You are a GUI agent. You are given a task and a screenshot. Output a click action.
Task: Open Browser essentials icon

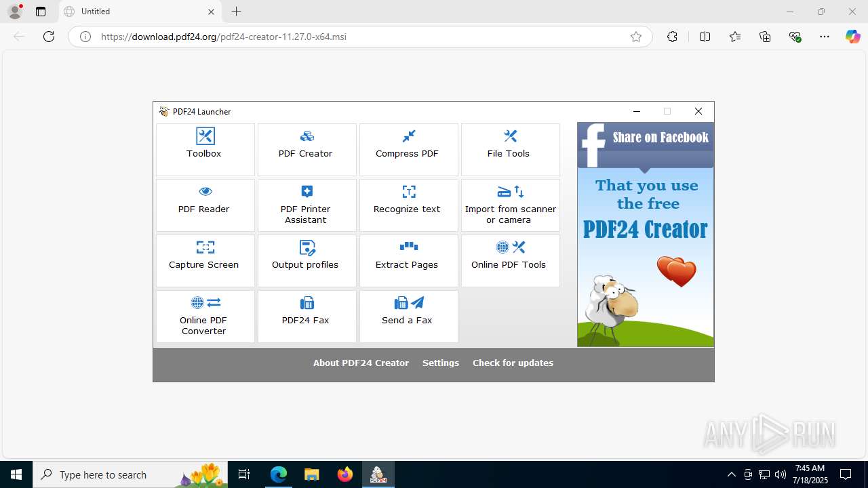(x=795, y=37)
